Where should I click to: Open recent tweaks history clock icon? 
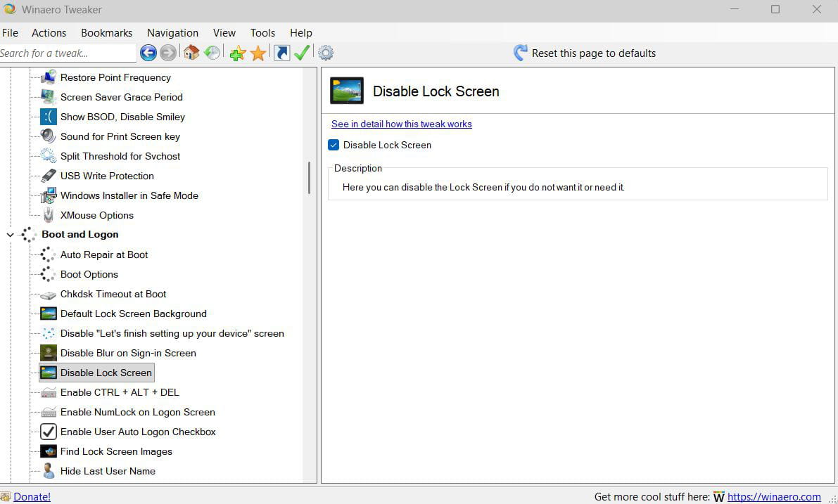pyautogui.click(x=212, y=53)
